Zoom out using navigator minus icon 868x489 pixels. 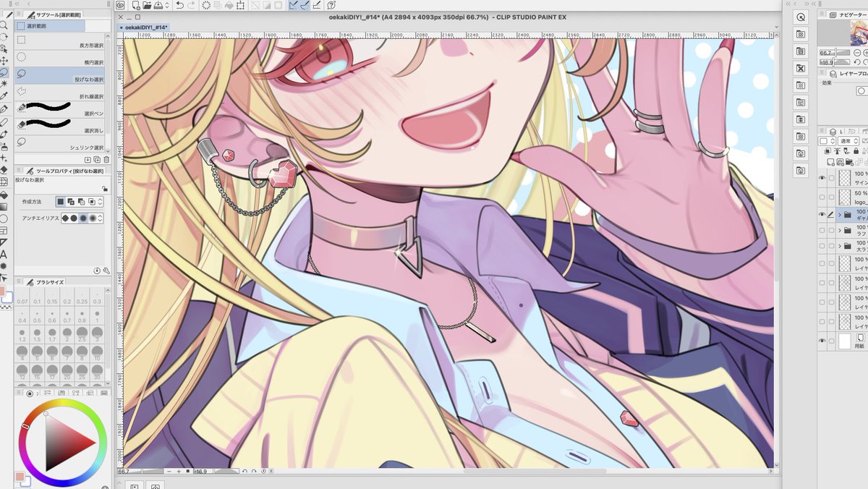click(857, 53)
